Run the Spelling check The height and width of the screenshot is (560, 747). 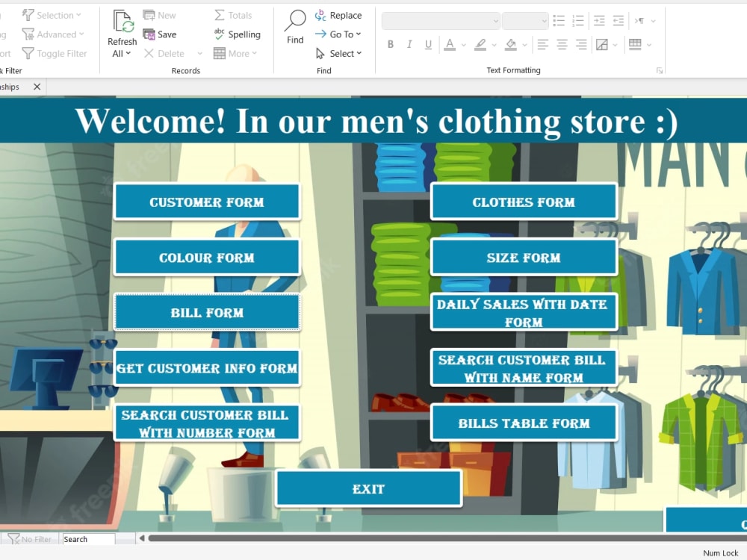click(x=238, y=34)
